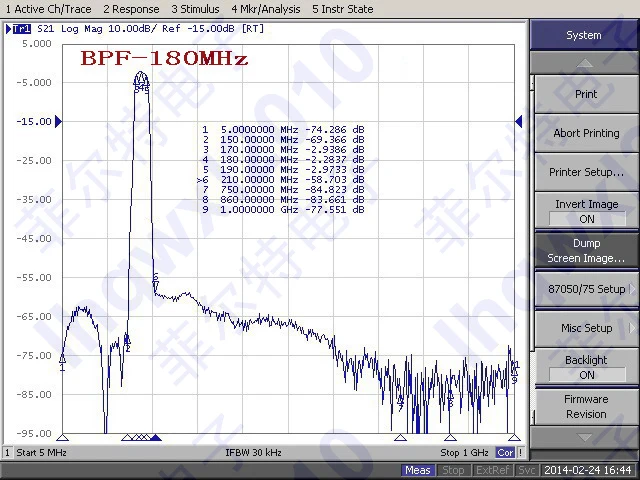Select marker 1 triangle on bottom axis

tap(62, 438)
